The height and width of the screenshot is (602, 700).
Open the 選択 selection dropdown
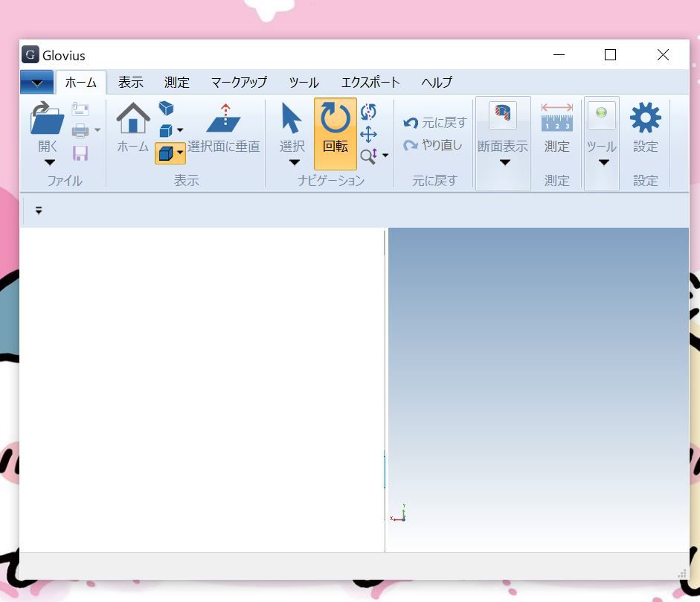292,161
